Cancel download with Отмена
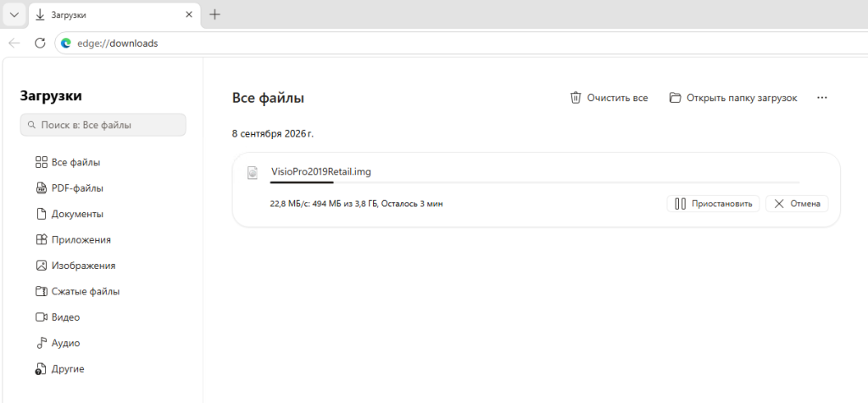Image resolution: width=868 pixels, height=403 pixels. [x=797, y=204]
